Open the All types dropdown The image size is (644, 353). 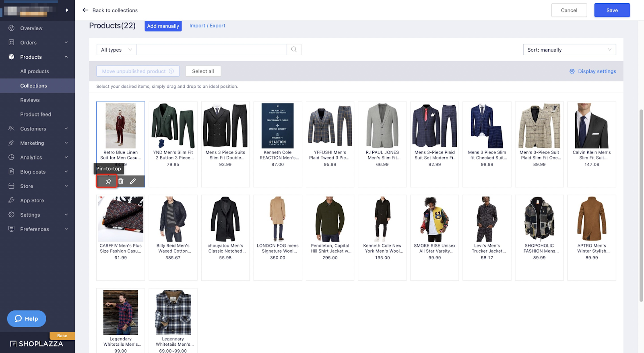tap(117, 50)
